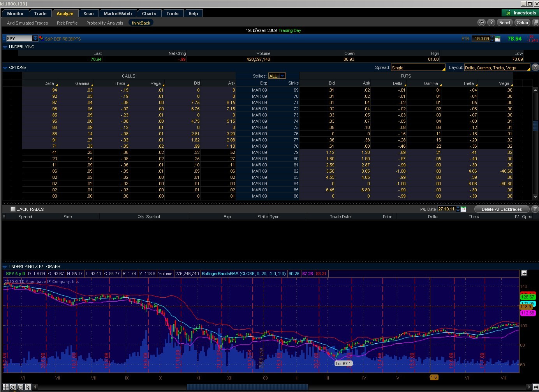Open chart studies icon beside graph
The width and height of the screenshot is (539, 392).
click(x=524, y=274)
